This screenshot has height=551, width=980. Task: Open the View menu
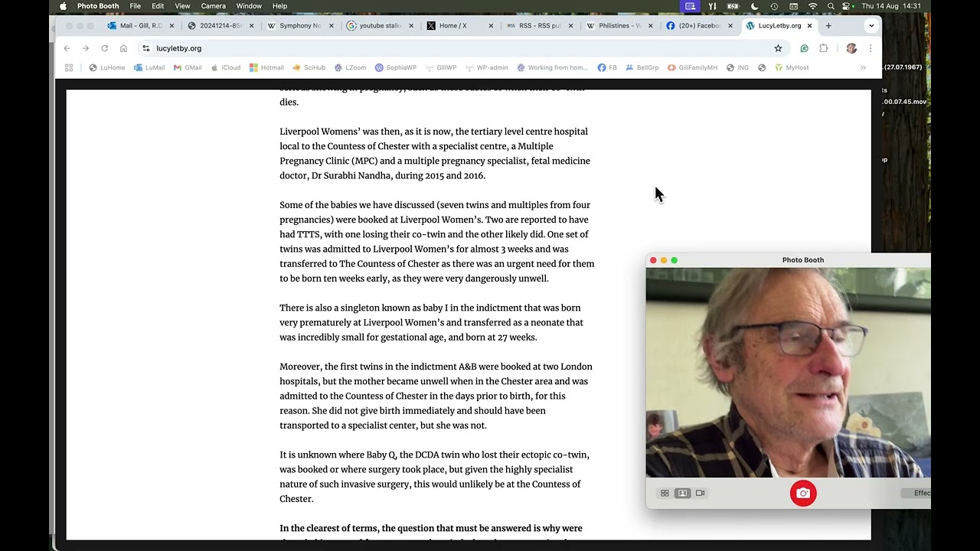point(182,6)
